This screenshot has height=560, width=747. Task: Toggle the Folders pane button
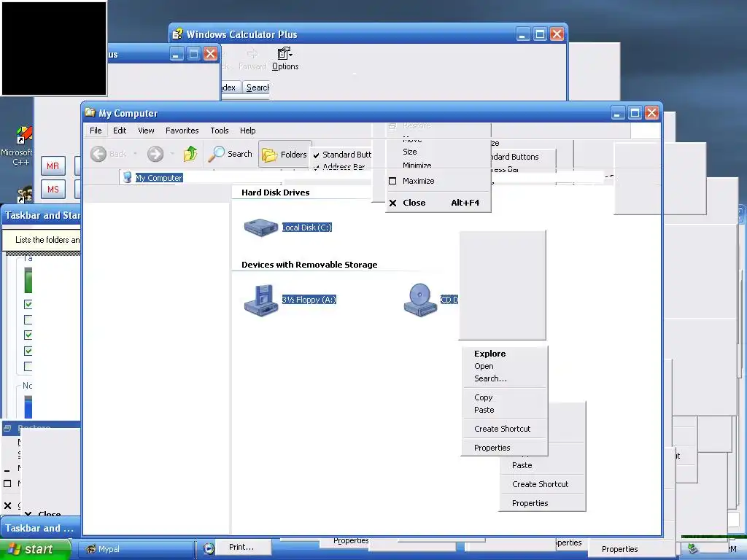285,155
